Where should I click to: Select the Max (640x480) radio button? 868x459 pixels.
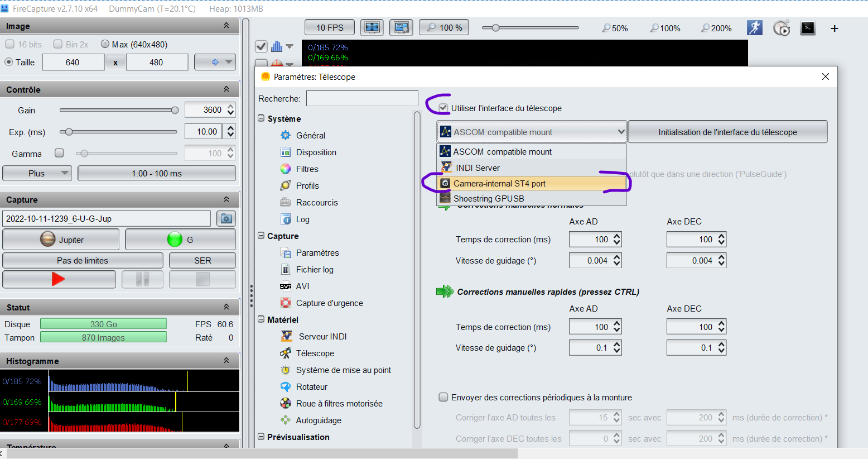pyautogui.click(x=105, y=44)
